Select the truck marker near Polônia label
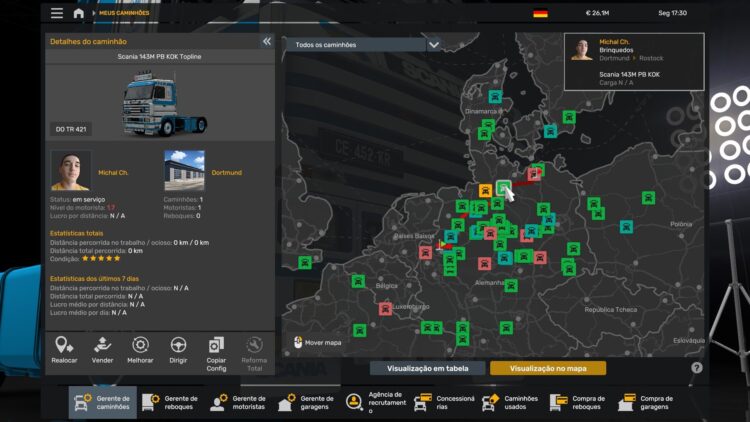The height and width of the screenshot is (422, 750). point(648,198)
